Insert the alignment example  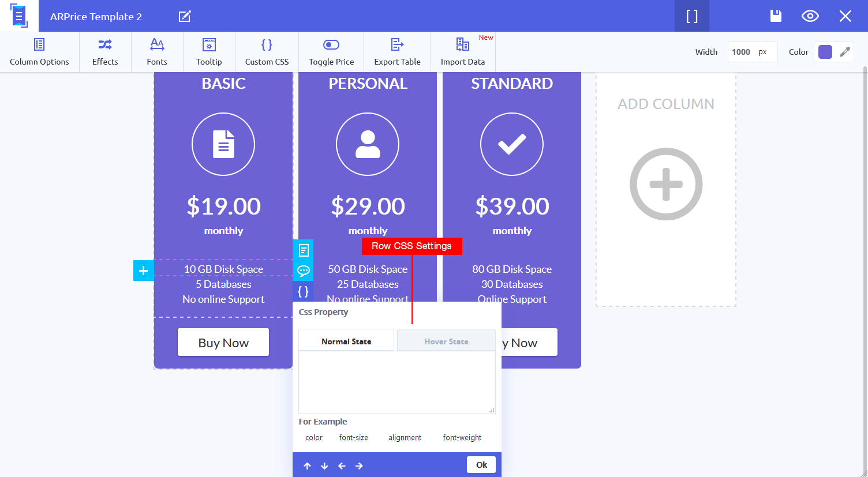(405, 438)
